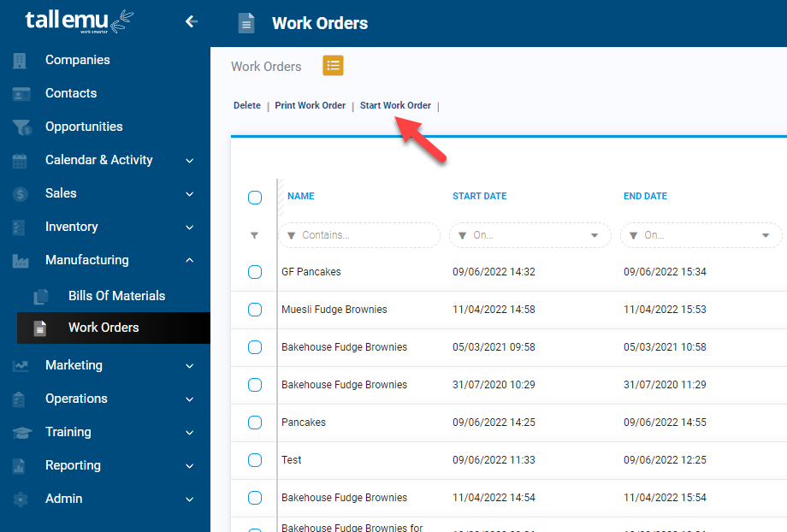Click the Name Contains filter field
Image resolution: width=787 pixels, height=532 pixels.
pyautogui.click(x=359, y=235)
